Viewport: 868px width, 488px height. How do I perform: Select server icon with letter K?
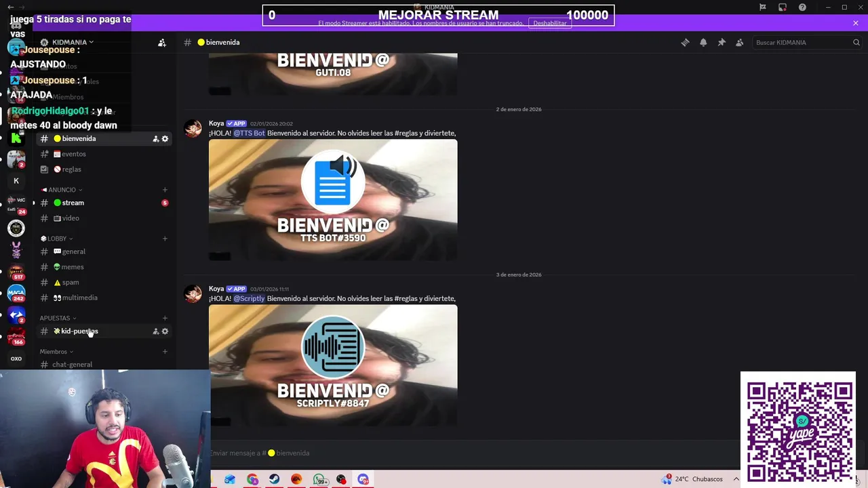pyautogui.click(x=16, y=181)
